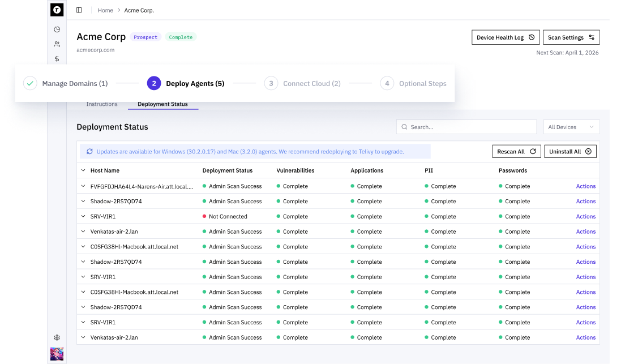Screen dimensions: 638x364
Task: Open Scan Settings
Action: tap(571, 37)
